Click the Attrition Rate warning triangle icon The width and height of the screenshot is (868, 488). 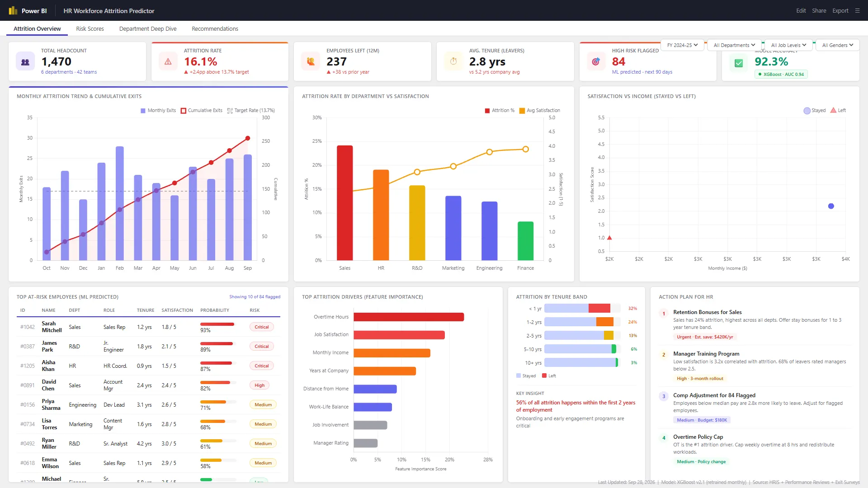(x=168, y=61)
